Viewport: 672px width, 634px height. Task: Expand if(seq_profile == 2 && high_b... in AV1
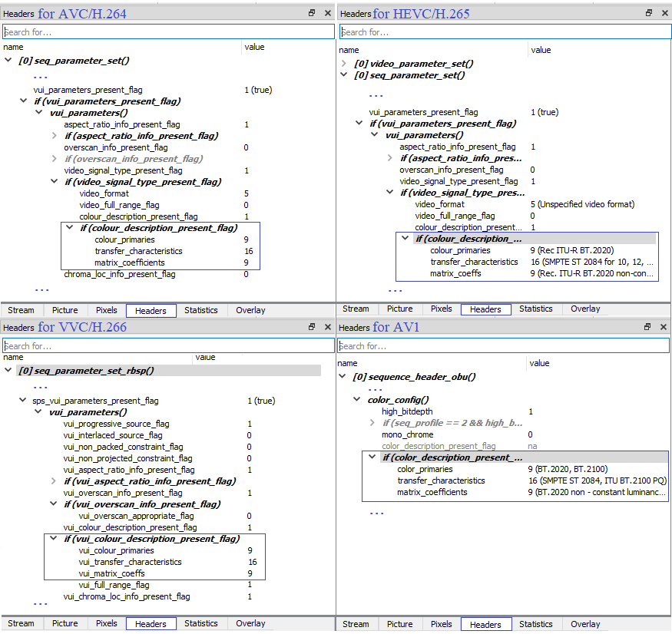pos(372,423)
